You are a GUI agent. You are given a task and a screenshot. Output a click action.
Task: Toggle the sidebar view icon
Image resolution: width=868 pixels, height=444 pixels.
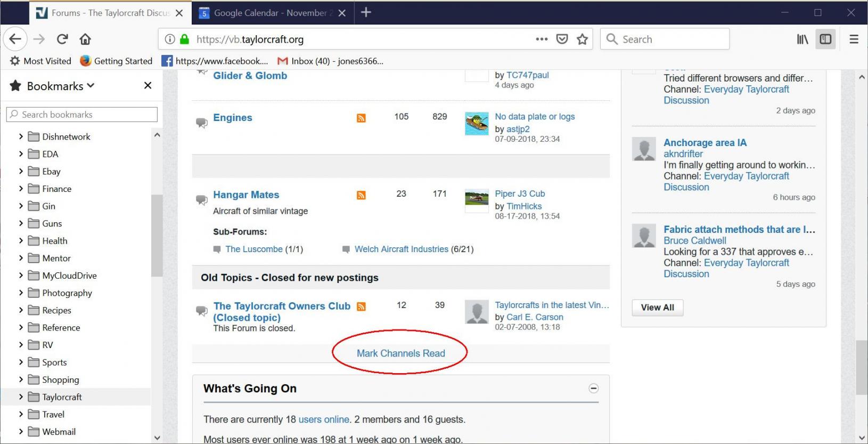point(825,39)
